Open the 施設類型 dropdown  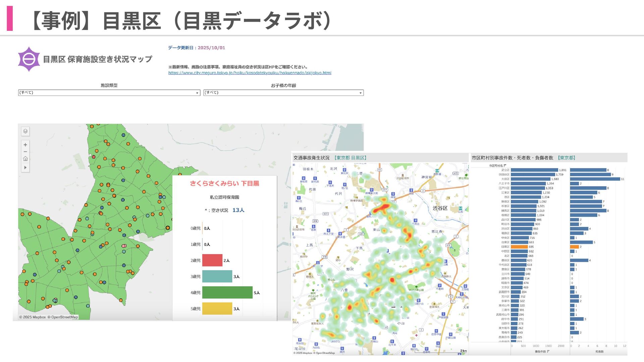click(x=109, y=93)
